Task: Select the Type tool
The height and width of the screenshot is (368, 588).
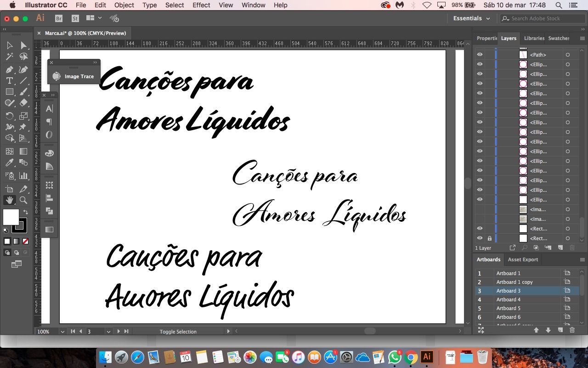Action: tap(9, 80)
